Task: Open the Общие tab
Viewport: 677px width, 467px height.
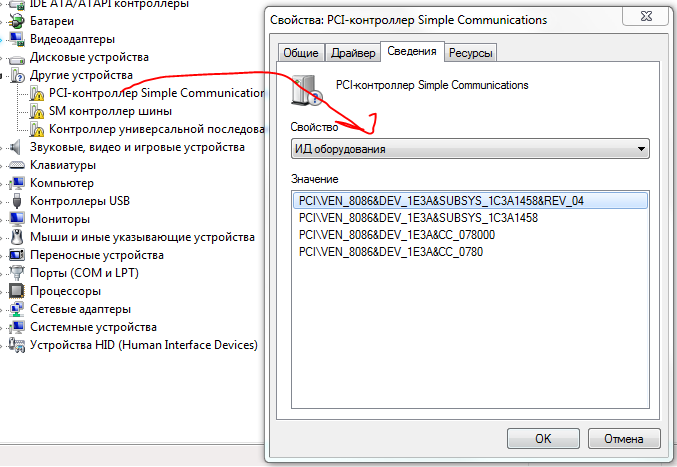Action: click(301, 53)
